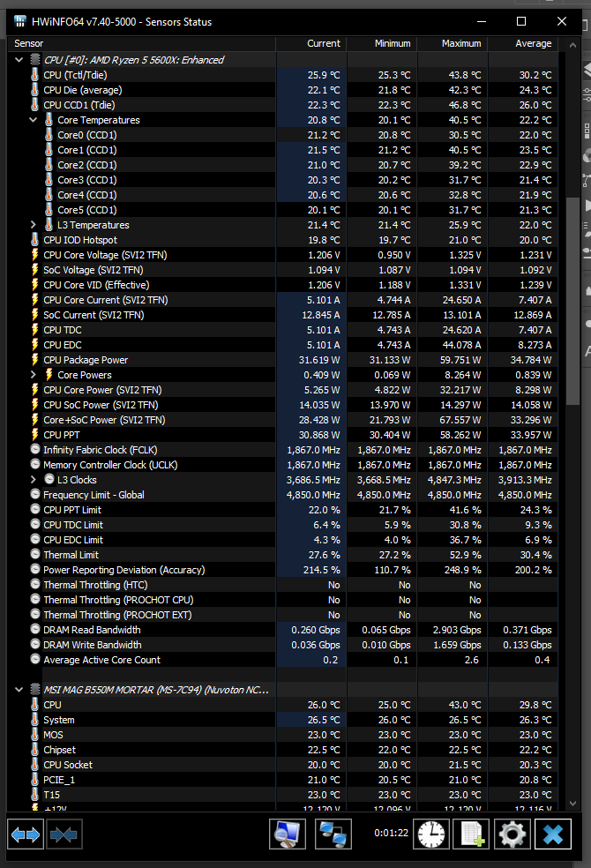
Task: Select CPU Core VID (Effective) row
Action: (282, 285)
